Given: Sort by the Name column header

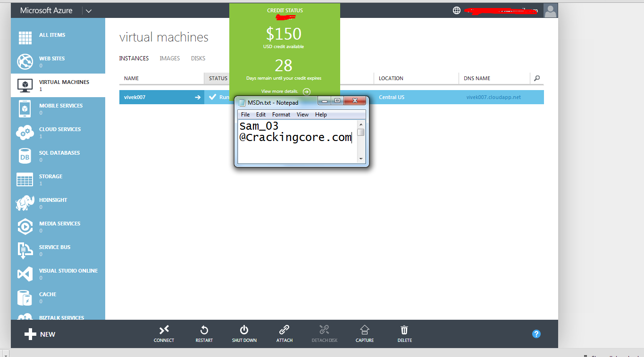Looking at the screenshot, I should pyautogui.click(x=161, y=78).
